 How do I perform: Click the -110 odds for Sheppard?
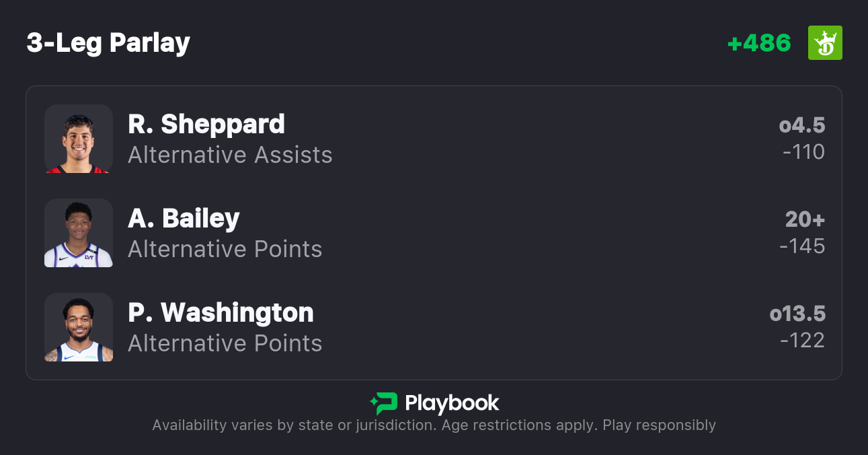coord(803,152)
